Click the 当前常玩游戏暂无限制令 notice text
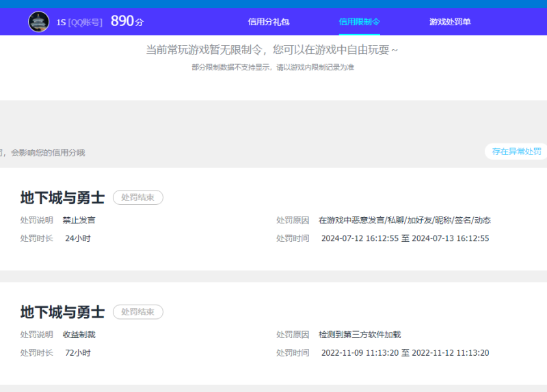Image resolution: width=547 pixels, height=392 pixels. click(x=272, y=50)
